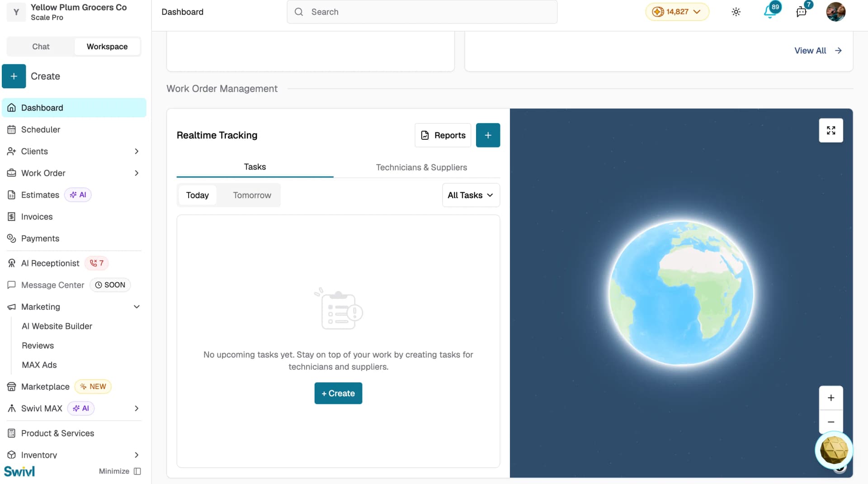Click the SOON badge next to Message Center
This screenshot has height=484, width=868.
coord(110,285)
